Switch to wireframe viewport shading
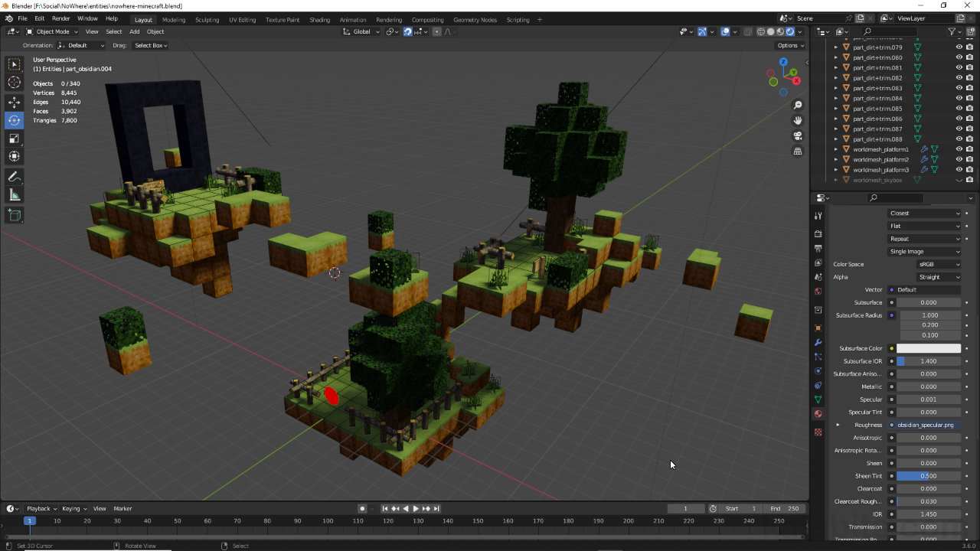 tap(761, 31)
